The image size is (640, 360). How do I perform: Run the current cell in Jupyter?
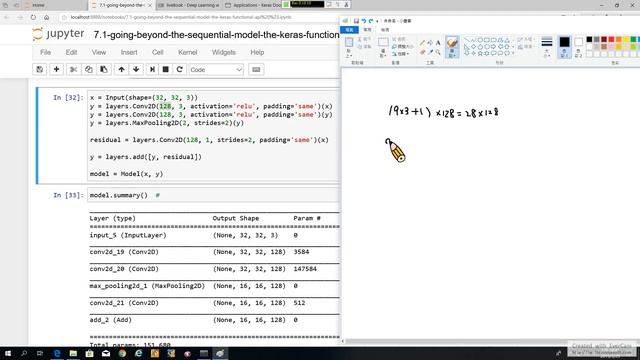(152, 69)
